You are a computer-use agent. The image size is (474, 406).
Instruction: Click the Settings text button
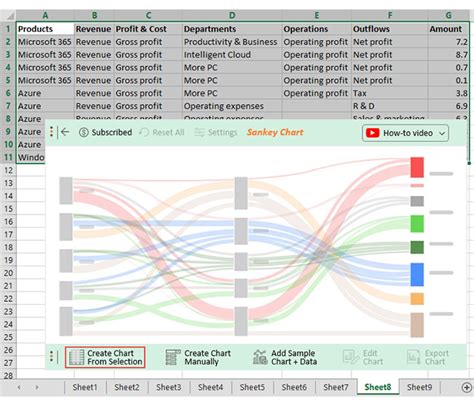[x=222, y=132]
